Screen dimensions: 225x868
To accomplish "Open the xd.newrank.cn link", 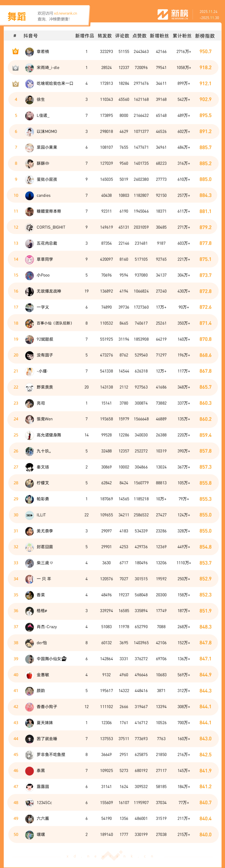I will click(x=66, y=14).
